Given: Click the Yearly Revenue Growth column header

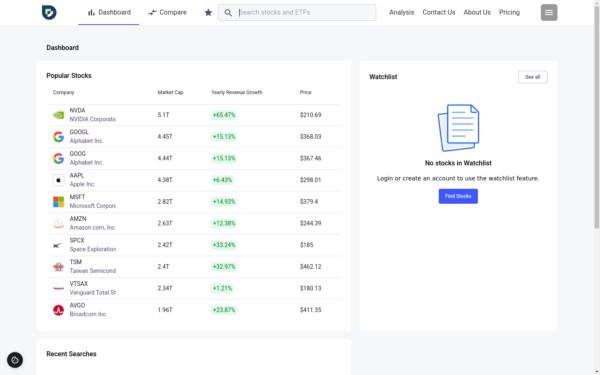Looking at the screenshot, I should click(237, 92).
